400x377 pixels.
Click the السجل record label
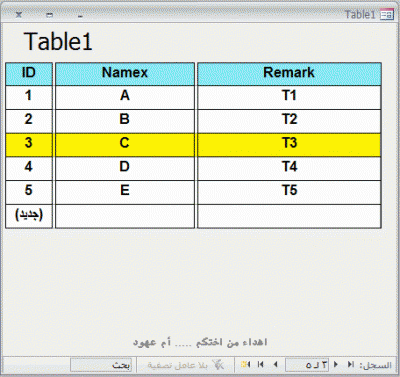coord(375,365)
